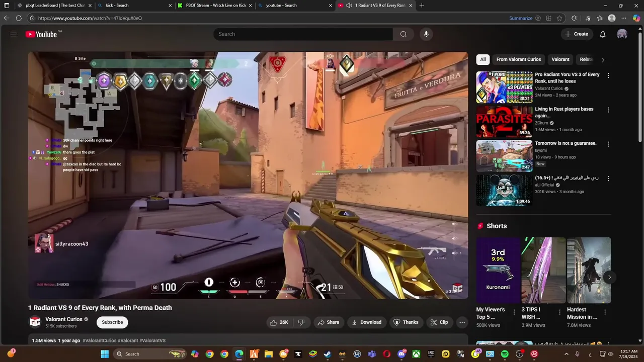644x362 pixels.
Task: Select the Valorant filter chip
Action: 560,59
